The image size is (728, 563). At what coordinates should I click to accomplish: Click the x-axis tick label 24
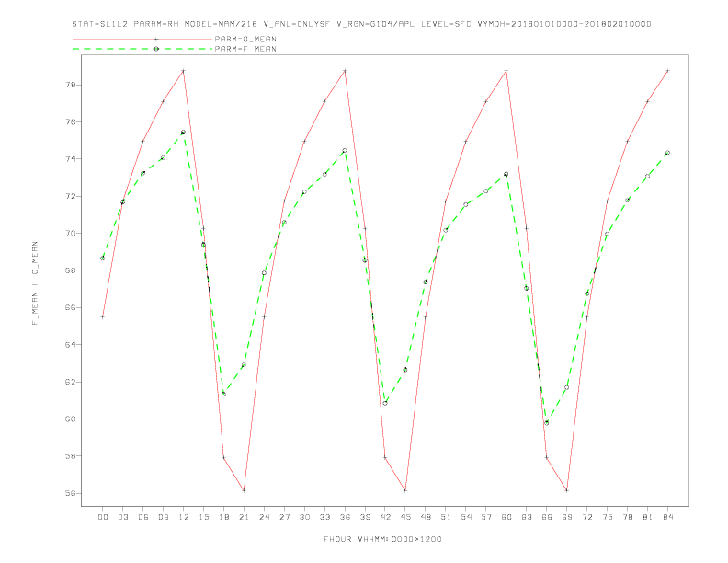[x=264, y=517]
